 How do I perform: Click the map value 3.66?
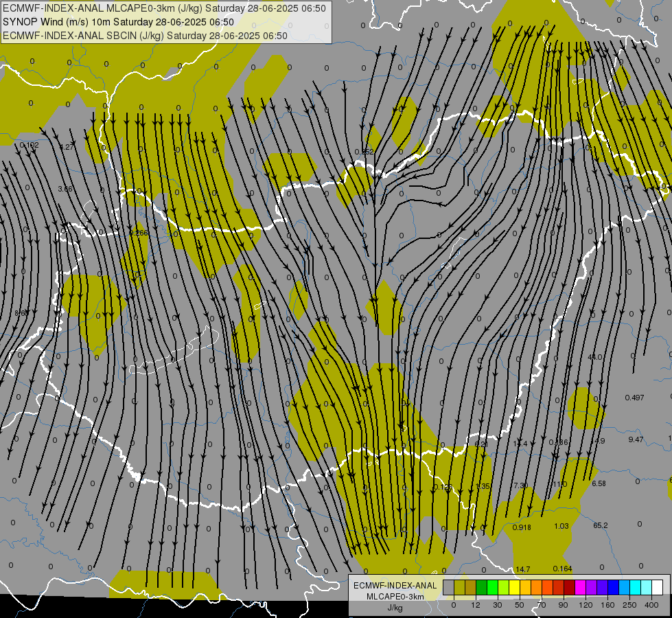[65, 189]
